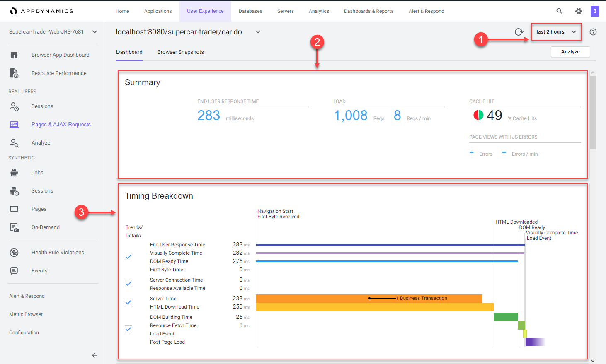The image size is (606, 364).
Task: Click the 1,008 Reqs load value
Action: point(351,115)
